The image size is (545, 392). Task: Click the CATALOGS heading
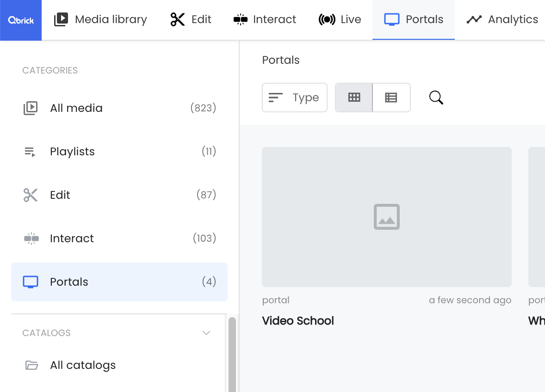[47, 333]
